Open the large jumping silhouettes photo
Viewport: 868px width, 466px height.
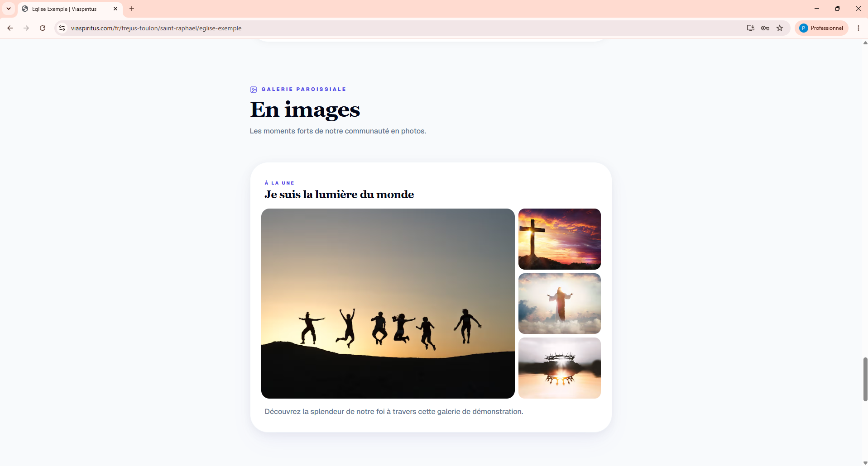coord(388,304)
